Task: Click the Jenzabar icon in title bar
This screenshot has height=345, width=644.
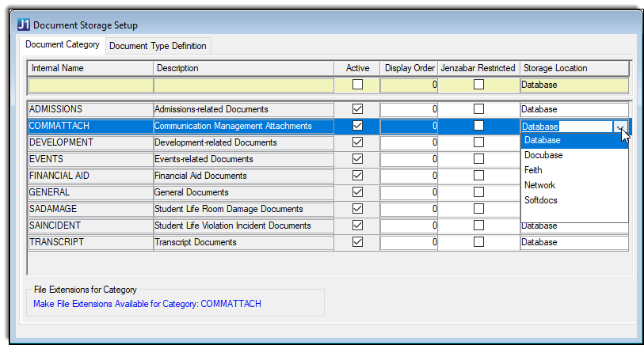Action: point(23,24)
